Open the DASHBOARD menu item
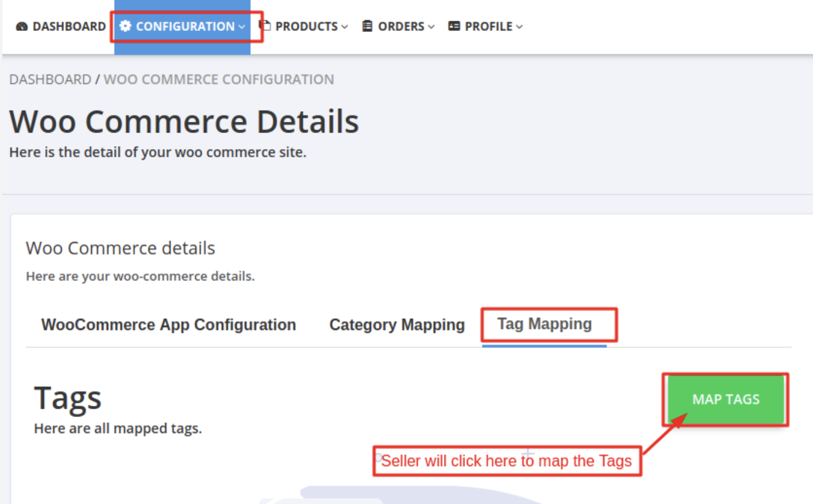This screenshot has height=504, width=813. tap(61, 27)
